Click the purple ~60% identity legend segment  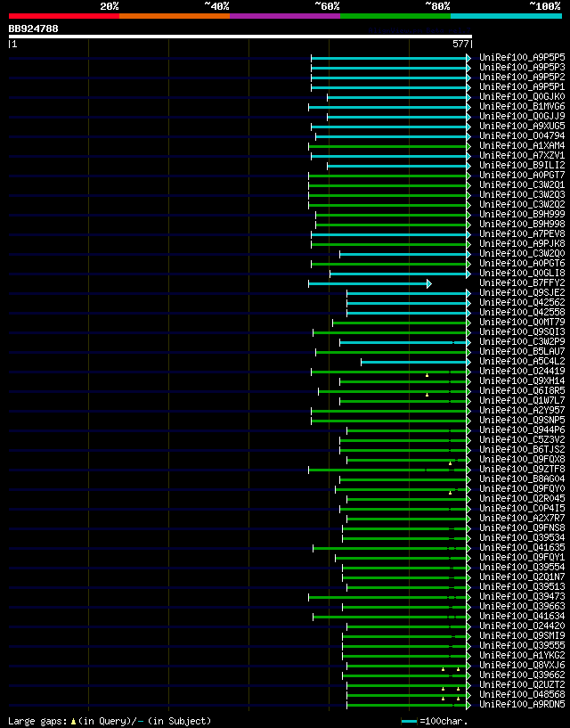[x=285, y=16]
